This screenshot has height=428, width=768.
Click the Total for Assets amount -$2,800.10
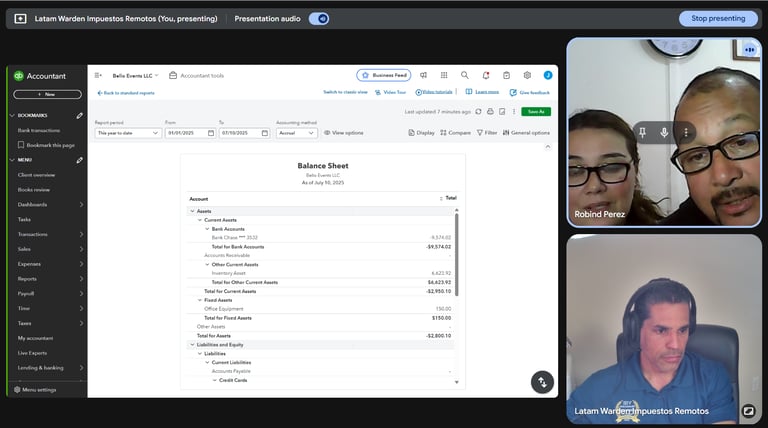coord(438,336)
